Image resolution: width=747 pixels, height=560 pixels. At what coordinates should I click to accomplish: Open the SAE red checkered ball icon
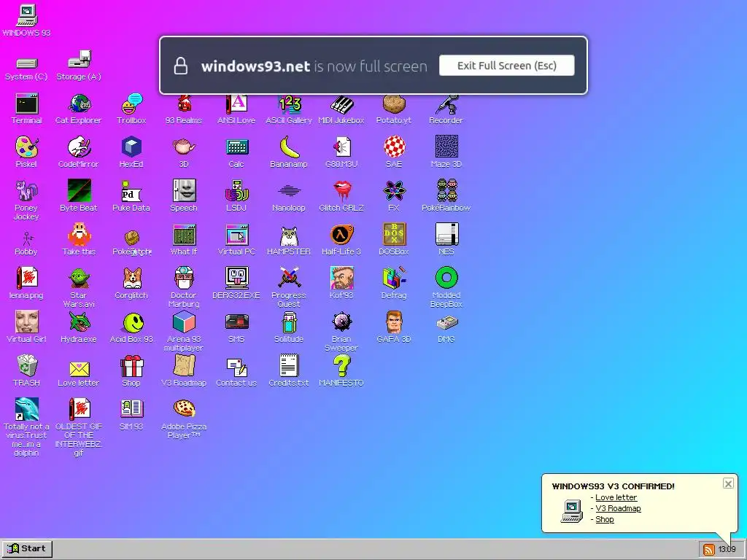[x=394, y=147]
